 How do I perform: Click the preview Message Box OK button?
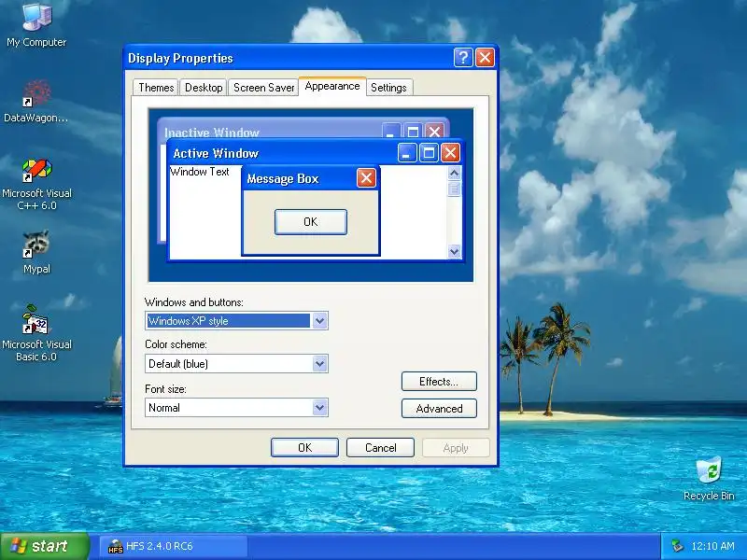click(311, 222)
